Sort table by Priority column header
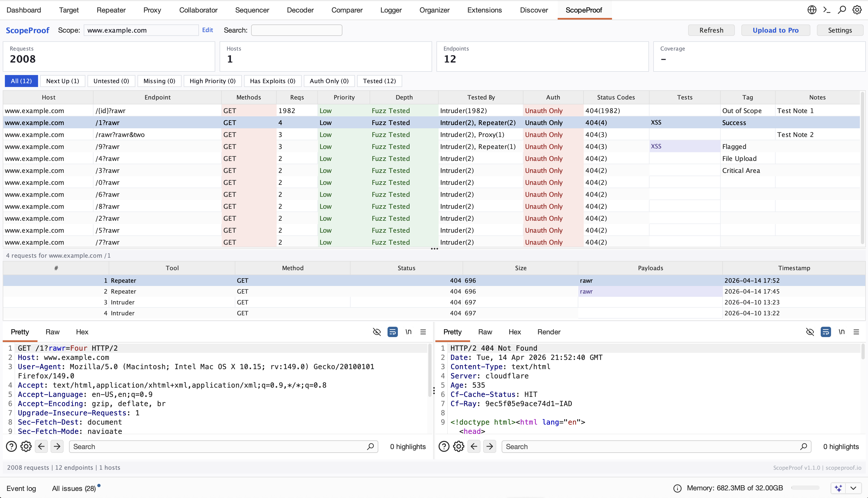 tap(344, 98)
